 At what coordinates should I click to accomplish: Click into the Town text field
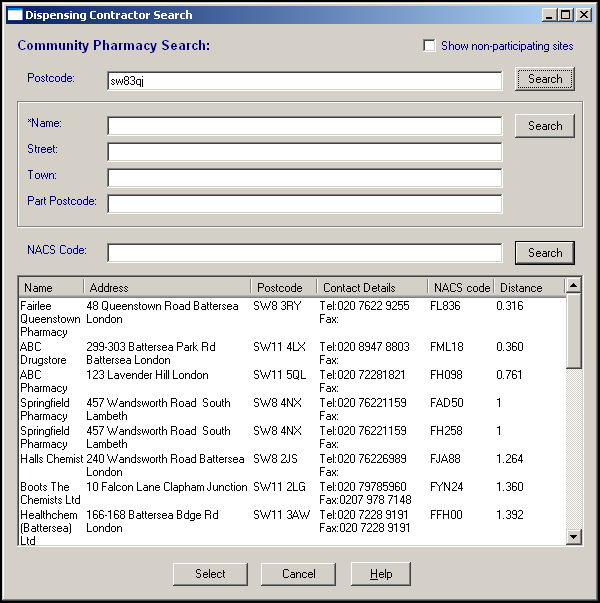pos(304,178)
